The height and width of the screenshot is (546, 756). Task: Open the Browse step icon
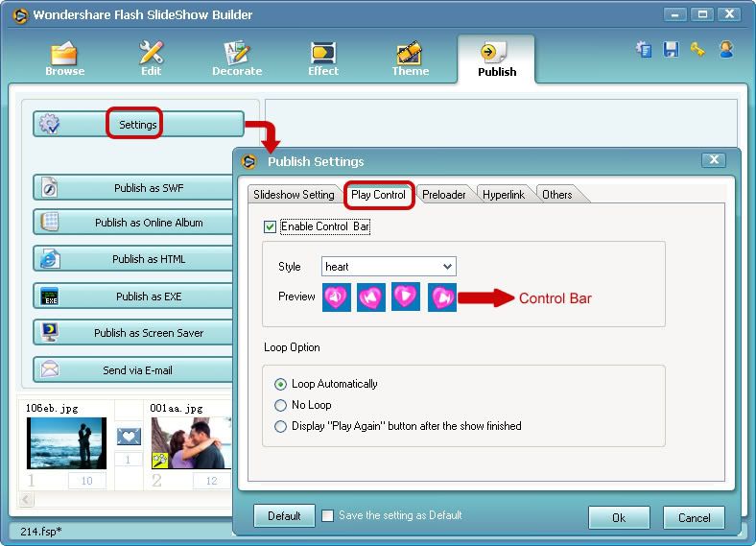tap(64, 59)
